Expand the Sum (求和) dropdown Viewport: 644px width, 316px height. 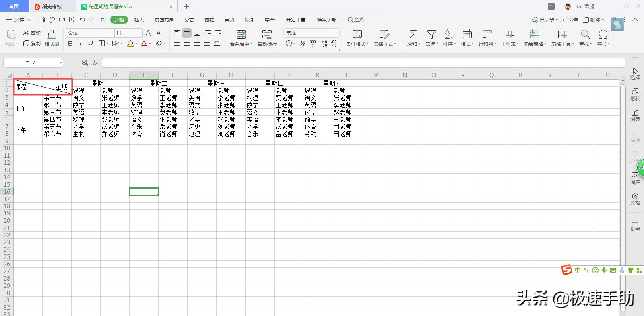419,44
